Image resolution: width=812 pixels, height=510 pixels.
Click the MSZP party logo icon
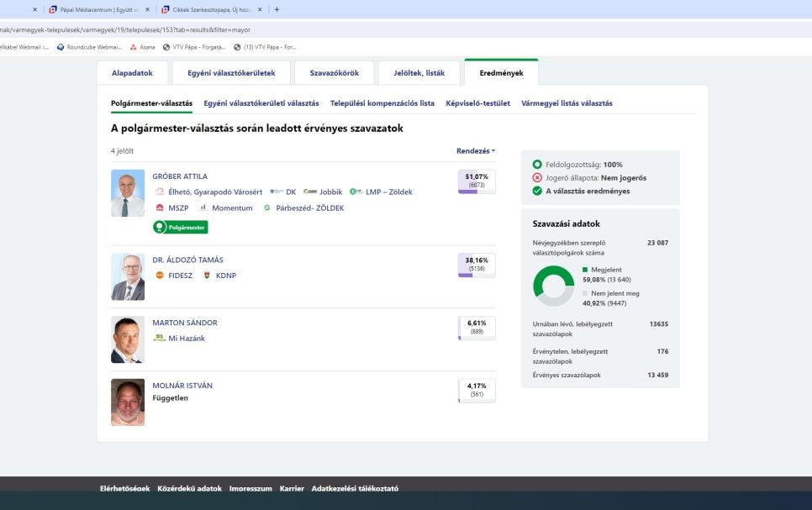[159, 208]
